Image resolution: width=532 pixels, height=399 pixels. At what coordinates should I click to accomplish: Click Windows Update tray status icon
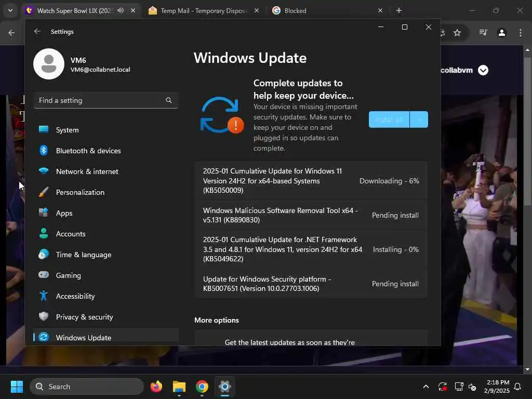pos(443,387)
